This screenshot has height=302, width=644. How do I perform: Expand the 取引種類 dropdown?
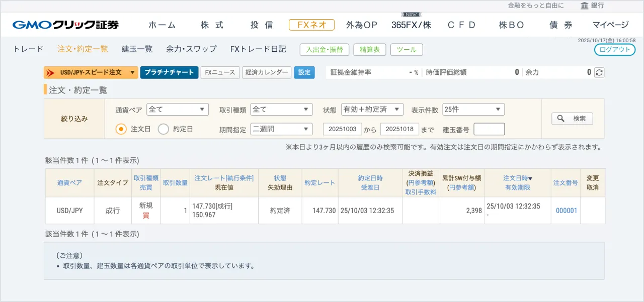coord(281,109)
